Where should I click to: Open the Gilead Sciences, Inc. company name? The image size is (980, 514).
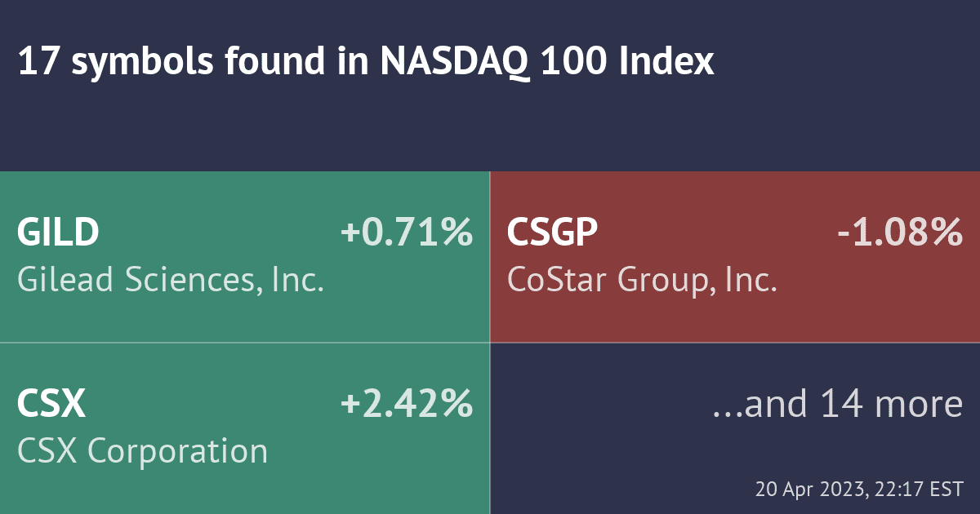pos(171,280)
